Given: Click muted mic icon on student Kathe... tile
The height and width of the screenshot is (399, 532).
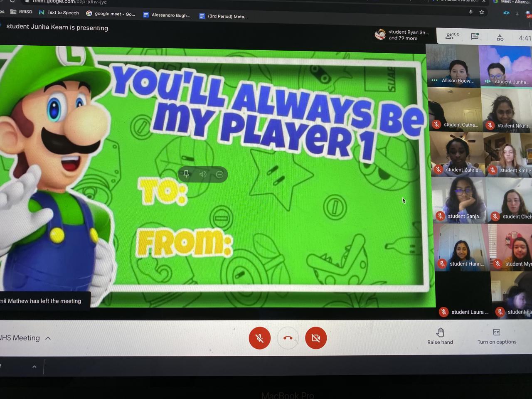Looking at the screenshot, I should 493,170.
